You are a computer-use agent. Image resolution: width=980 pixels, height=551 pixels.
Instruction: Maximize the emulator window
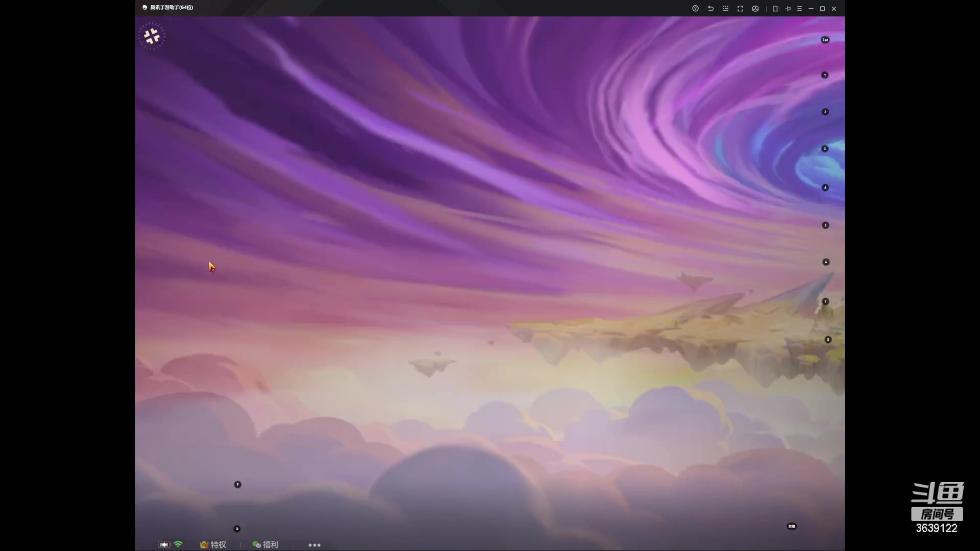[822, 9]
